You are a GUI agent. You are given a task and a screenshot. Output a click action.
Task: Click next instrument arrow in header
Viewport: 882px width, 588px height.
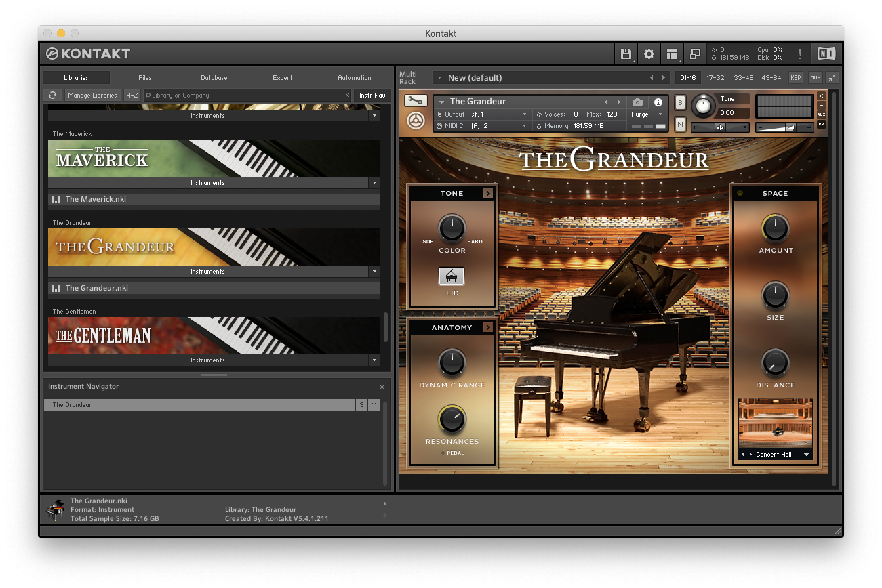point(619,102)
